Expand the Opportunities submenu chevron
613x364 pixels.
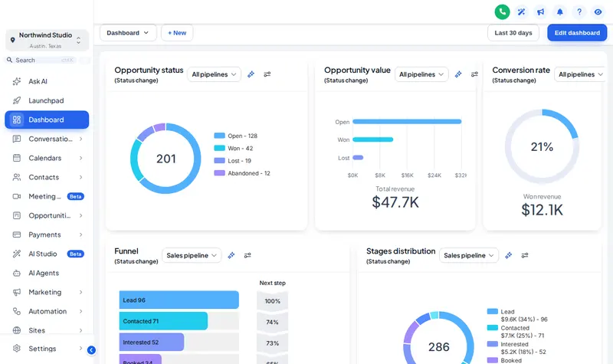(81, 215)
